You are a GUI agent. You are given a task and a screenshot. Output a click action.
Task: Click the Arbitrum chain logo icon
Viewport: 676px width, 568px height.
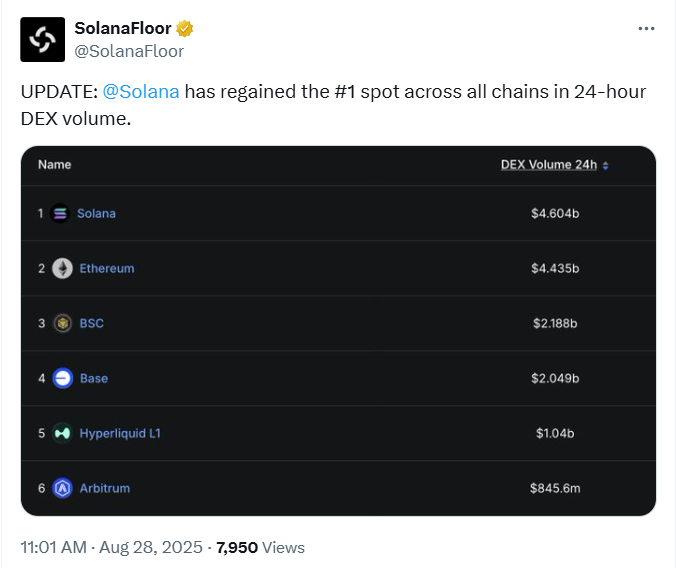coord(63,488)
